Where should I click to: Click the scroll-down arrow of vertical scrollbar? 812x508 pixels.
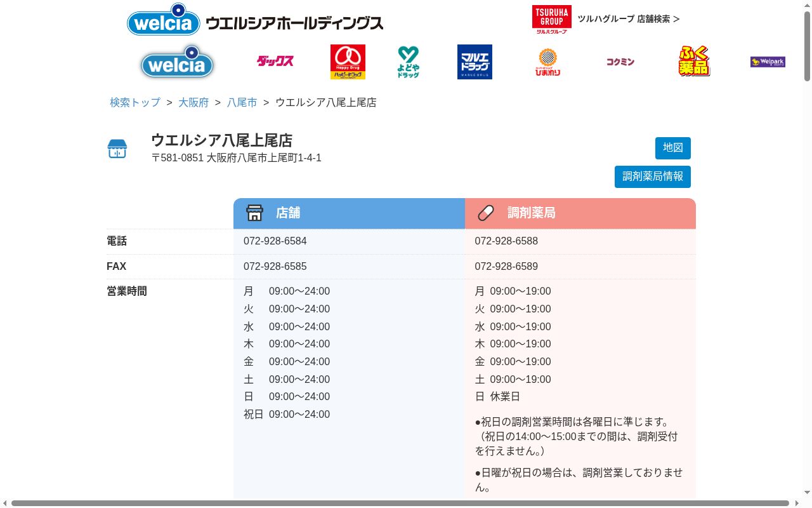tap(807, 493)
